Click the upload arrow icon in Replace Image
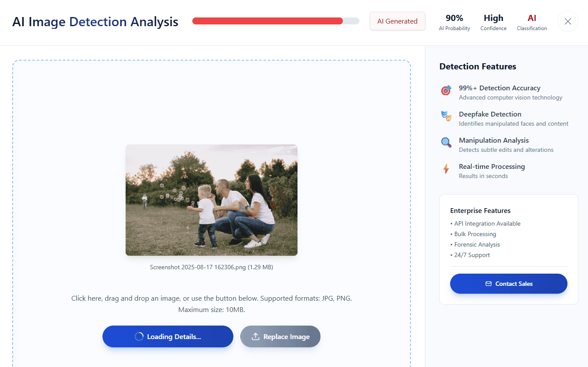 (256, 336)
